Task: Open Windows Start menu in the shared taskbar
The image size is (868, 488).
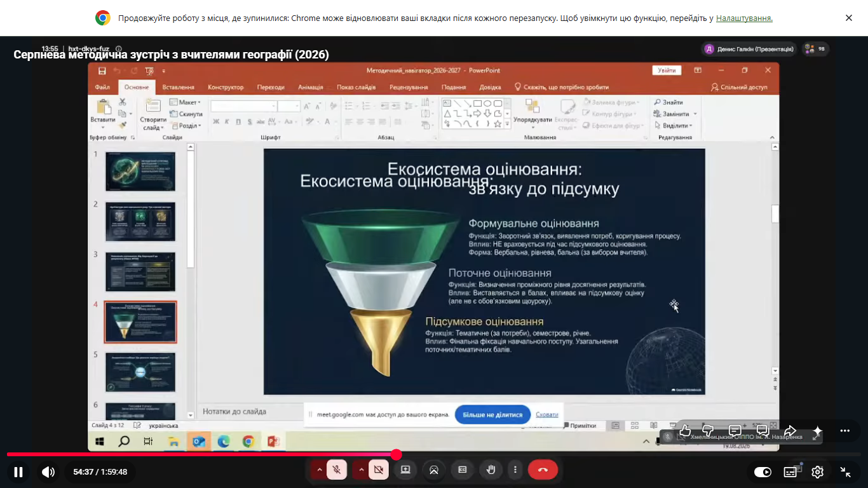Action: pyautogui.click(x=100, y=441)
